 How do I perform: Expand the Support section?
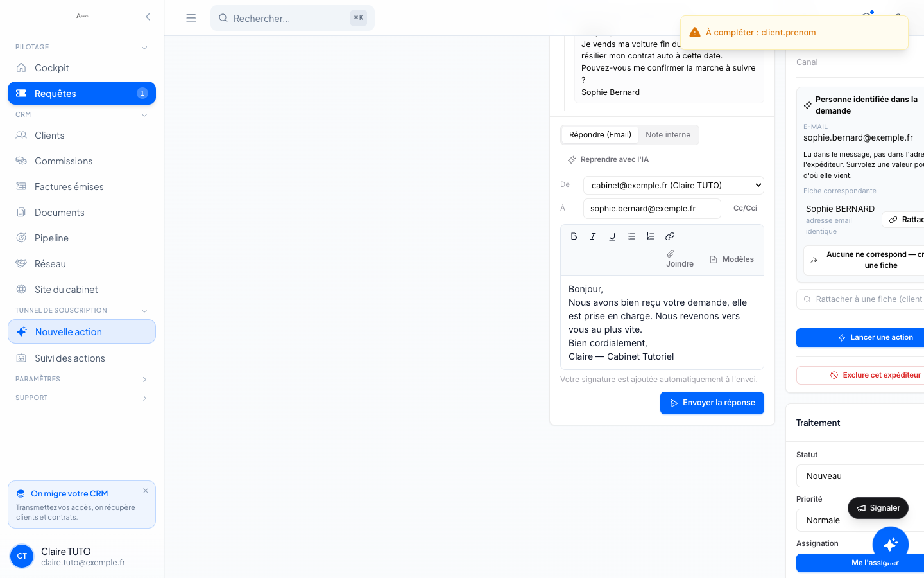pos(144,398)
